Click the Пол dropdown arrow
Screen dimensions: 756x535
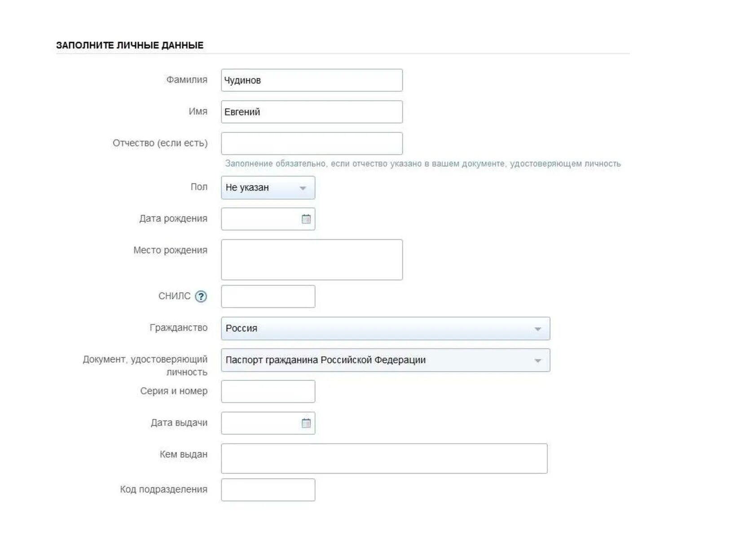coord(303,188)
